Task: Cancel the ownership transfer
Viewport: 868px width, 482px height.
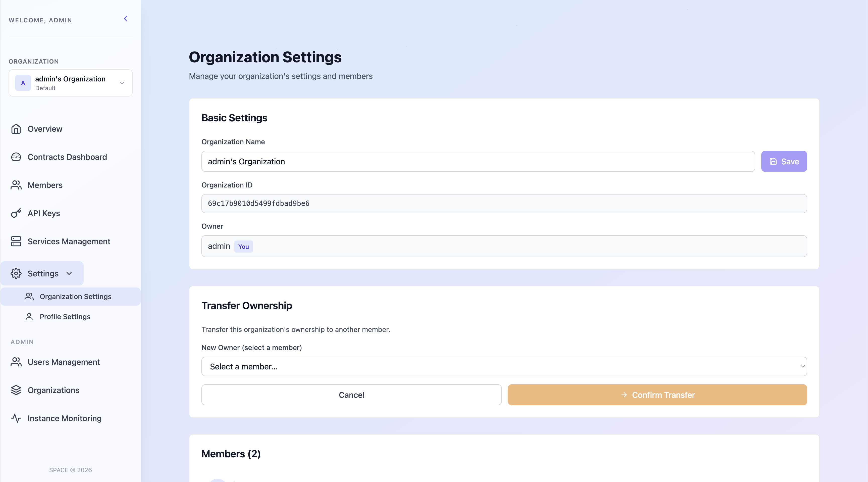Action: coord(351,395)
